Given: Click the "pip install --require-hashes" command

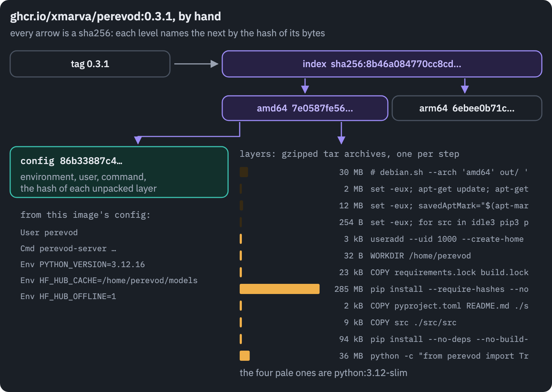Looking at the screenshot, I should [449, 289].
